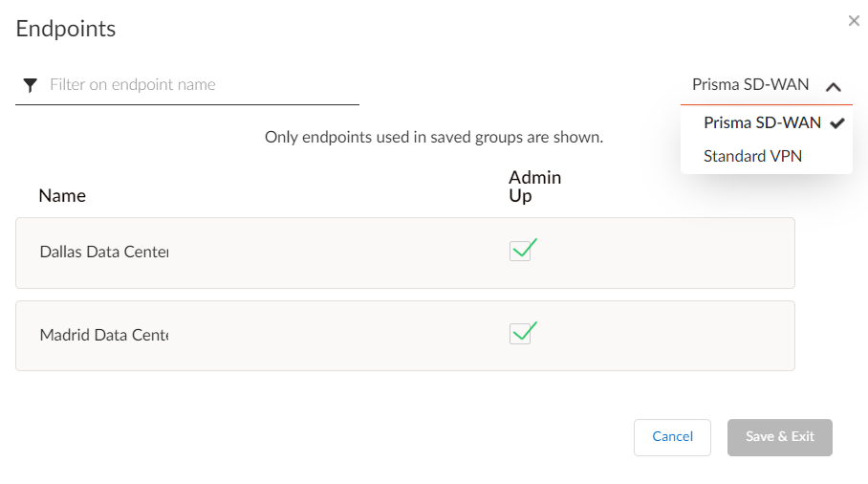Click the Name column header
Image resolution: width=868 pixels, height=484 pixels.
pos(62,195)
